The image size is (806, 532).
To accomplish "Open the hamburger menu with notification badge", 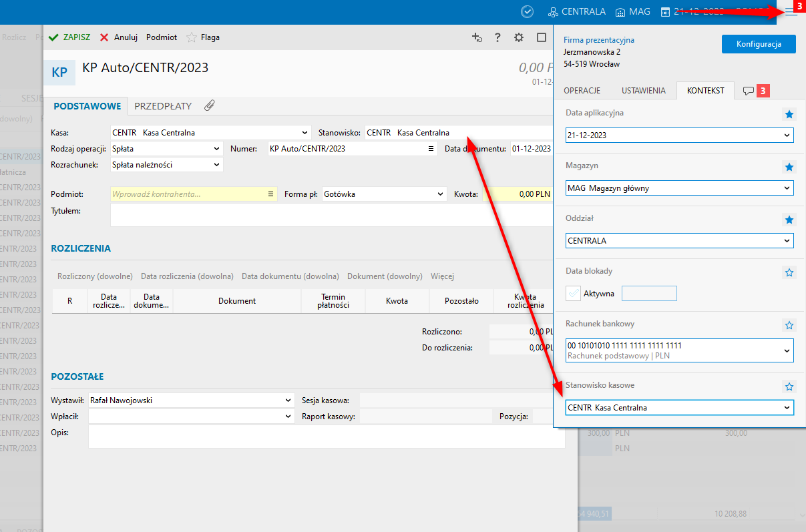I will [x=791, y=11].
